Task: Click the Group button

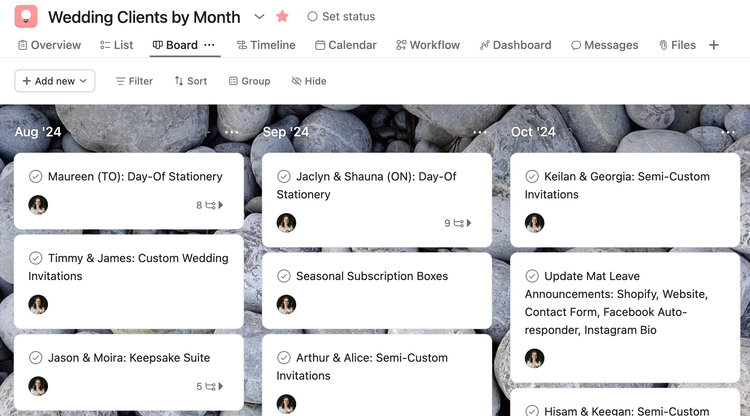Action: [x=250, y=81]
